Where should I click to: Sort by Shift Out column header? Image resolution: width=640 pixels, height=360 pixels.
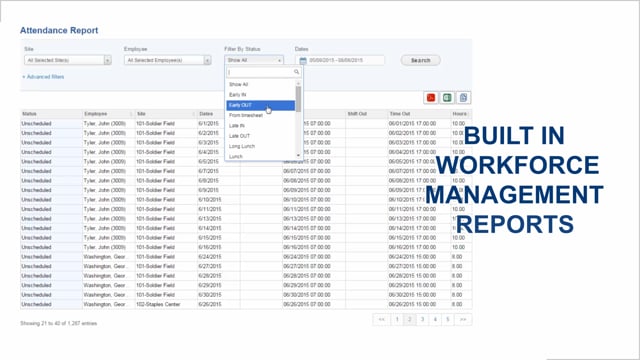click(366, 114)
